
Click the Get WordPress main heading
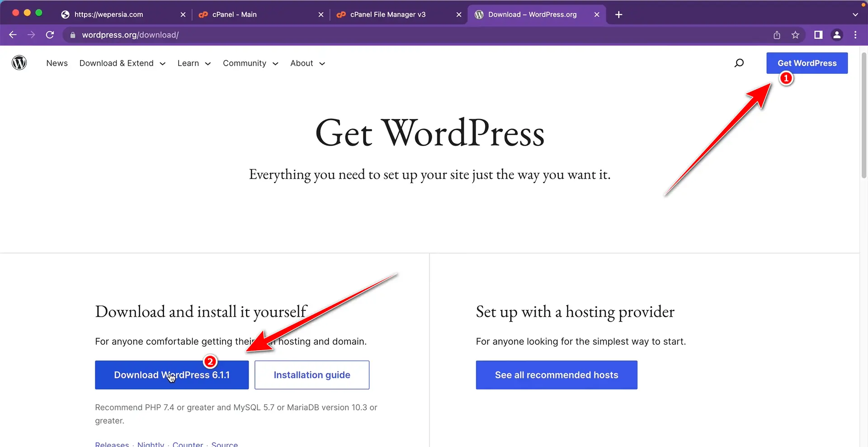coord(429,133)
